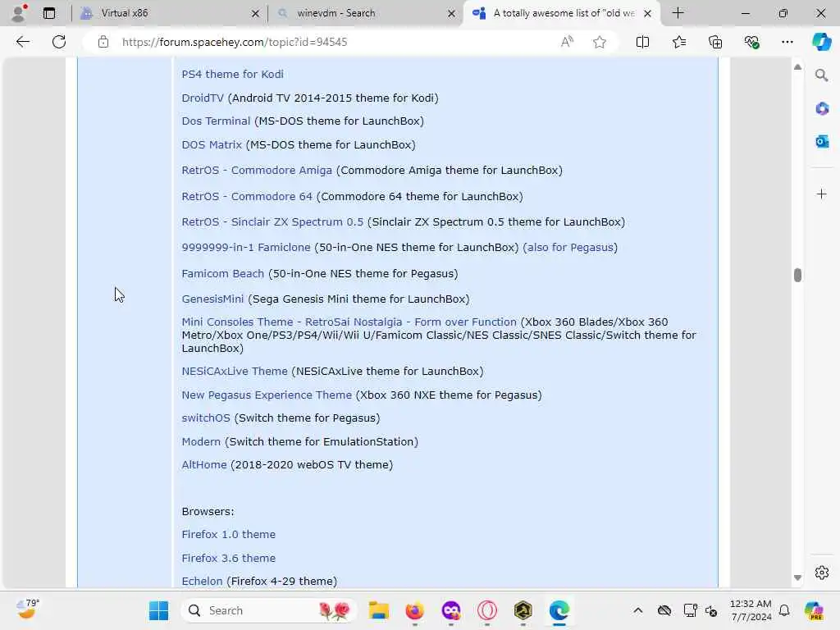Show hidden system tray icons
The image size is (840, 630).
637,610
